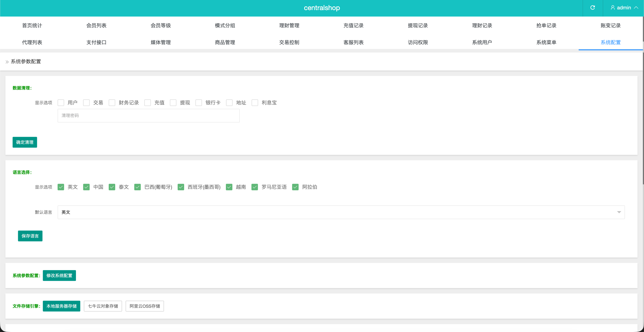Screen dimensions: 644x332
Task: Open the default language dropdown
Action: tap(341, 212)
